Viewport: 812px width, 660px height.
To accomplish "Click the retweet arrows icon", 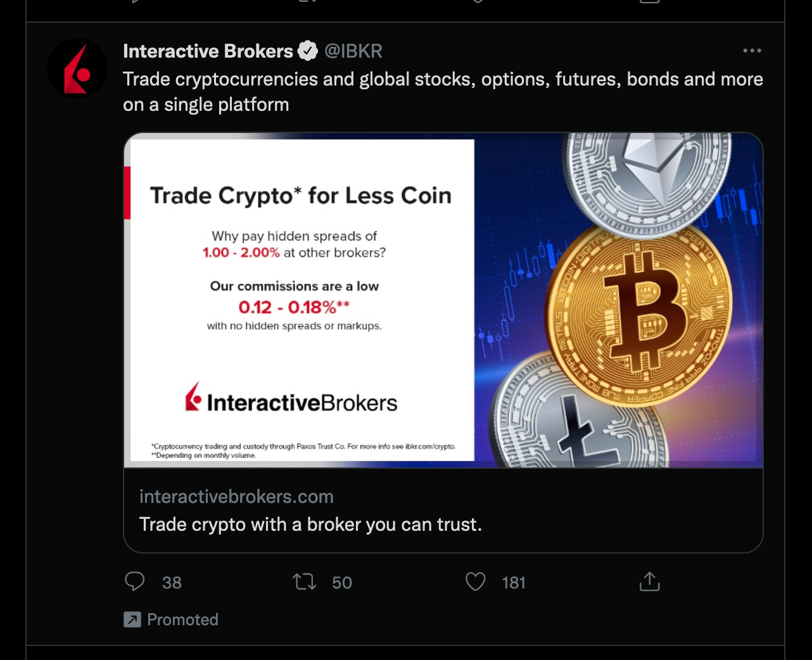I will tap(305, 581).
